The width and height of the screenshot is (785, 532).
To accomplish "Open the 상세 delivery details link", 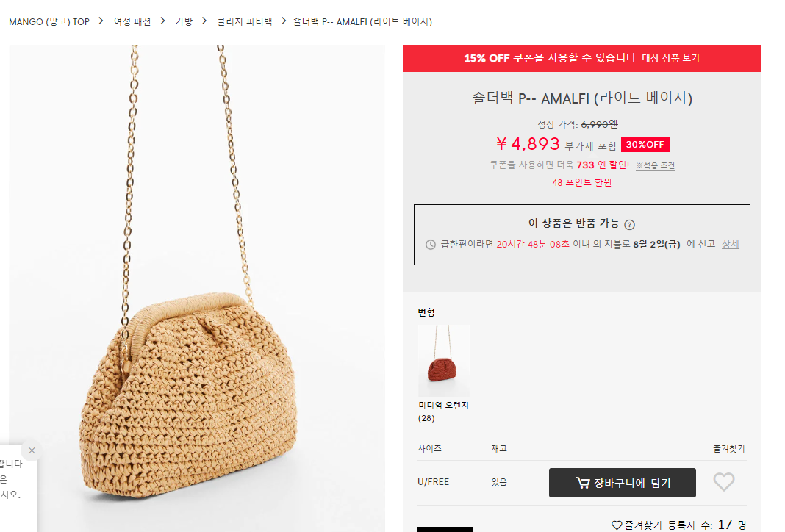I will [x=731, y=244].
